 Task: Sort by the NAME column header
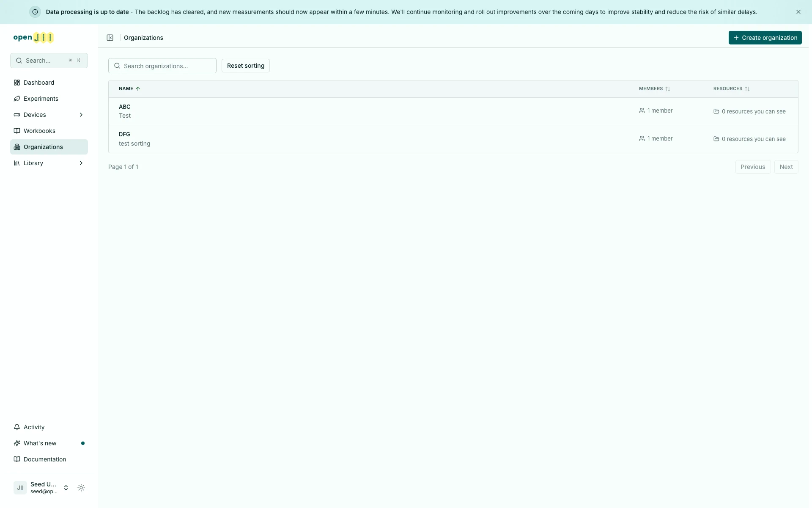(x=129, y=88)
